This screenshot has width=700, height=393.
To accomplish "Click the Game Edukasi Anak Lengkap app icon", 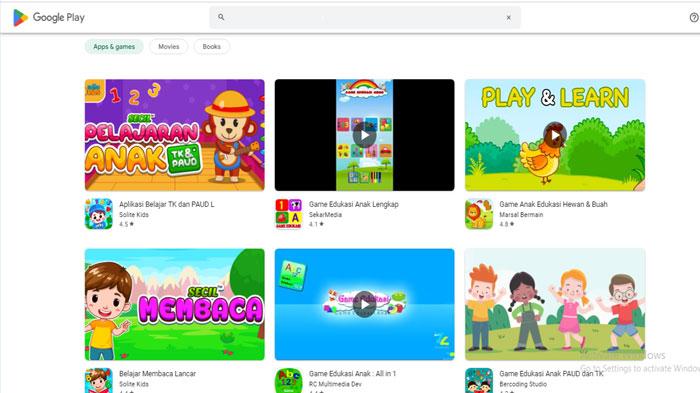I will point(289,214).
